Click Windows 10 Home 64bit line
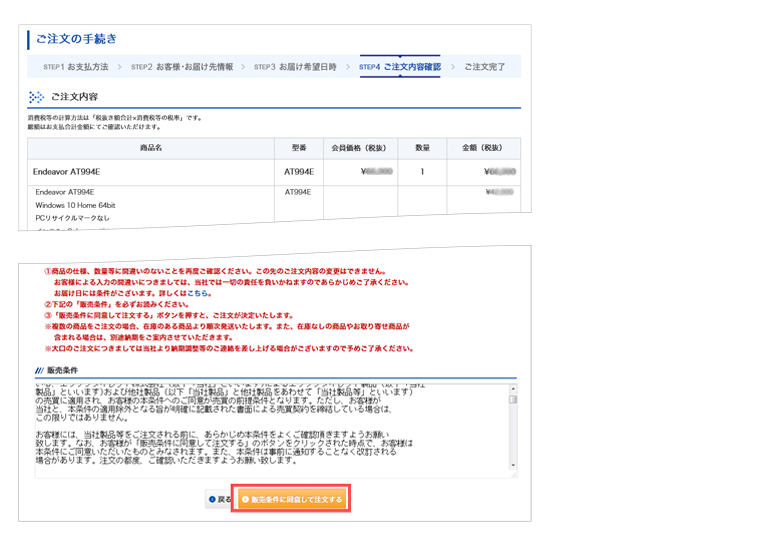Viewport: 770px width, 543px height. click(75, 205)
